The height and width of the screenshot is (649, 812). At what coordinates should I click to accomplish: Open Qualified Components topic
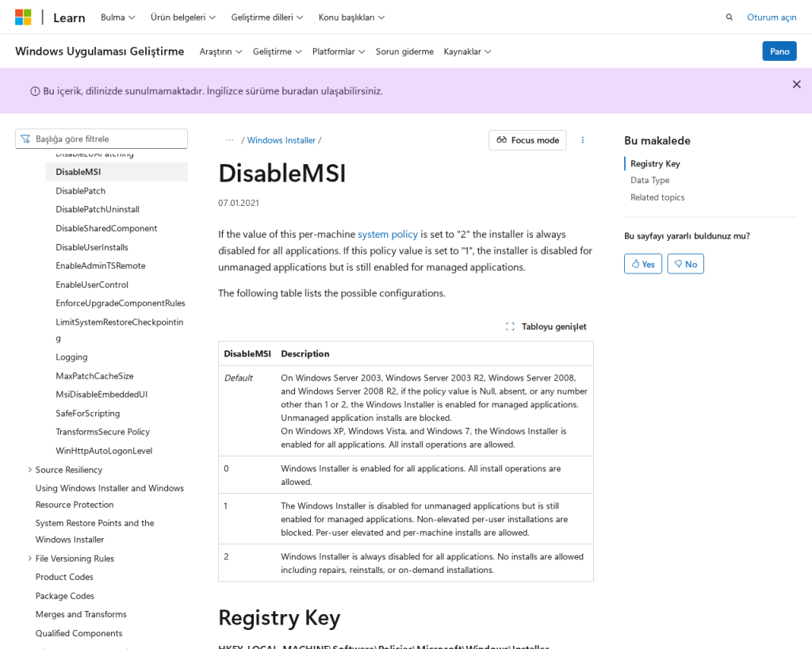(x=79, y=633)
